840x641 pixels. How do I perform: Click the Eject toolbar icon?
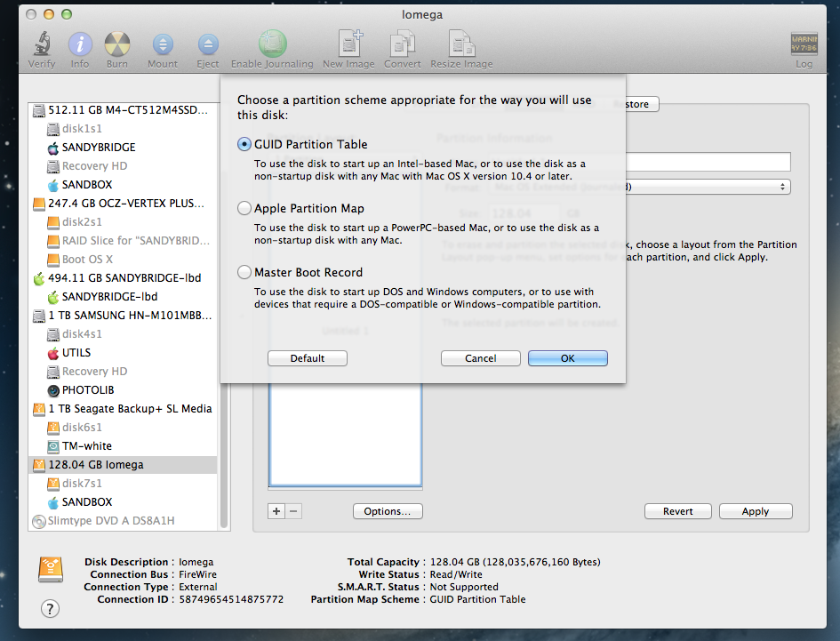coord(208,44)
